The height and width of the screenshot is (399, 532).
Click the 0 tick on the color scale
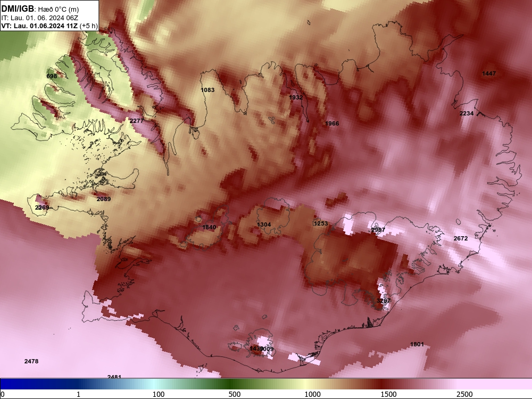(x=3, y=394)
